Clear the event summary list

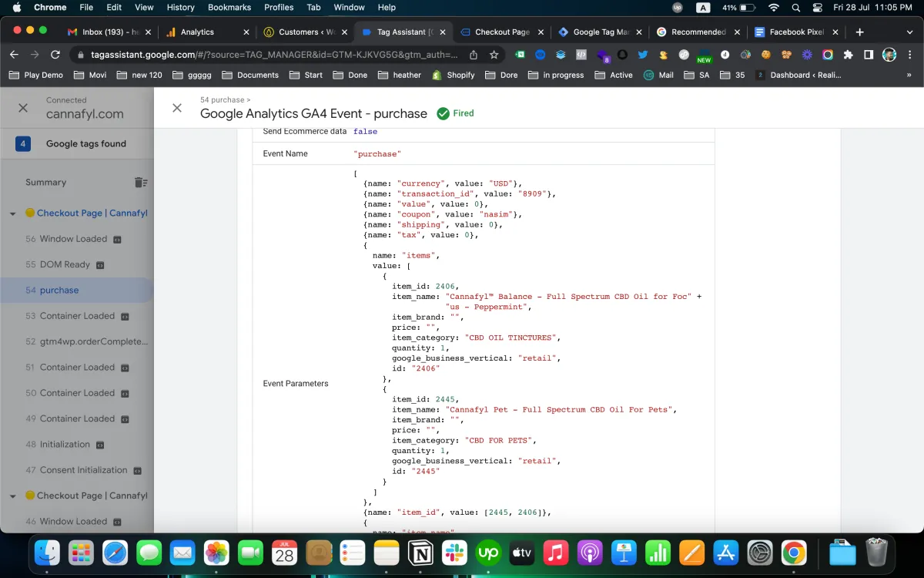pyautogui.click(x=140, y=183)
